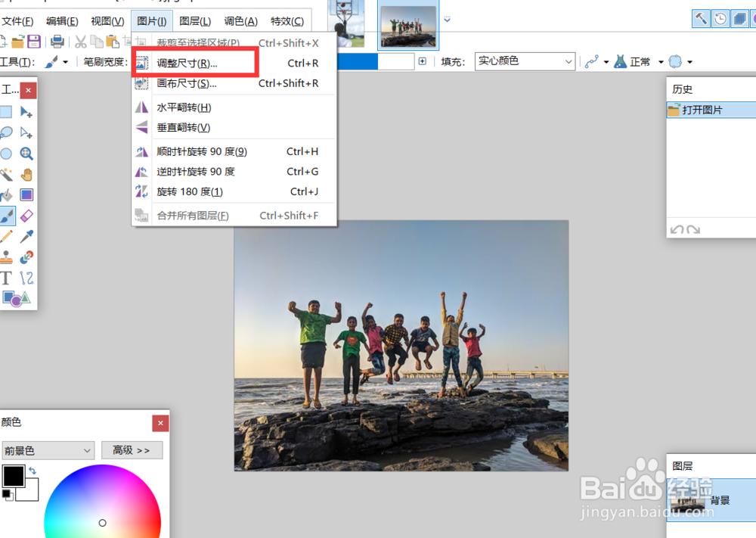The image size is (756, 538).
Task: Print the image using the printer icon
Action: (x=57, y=42)
